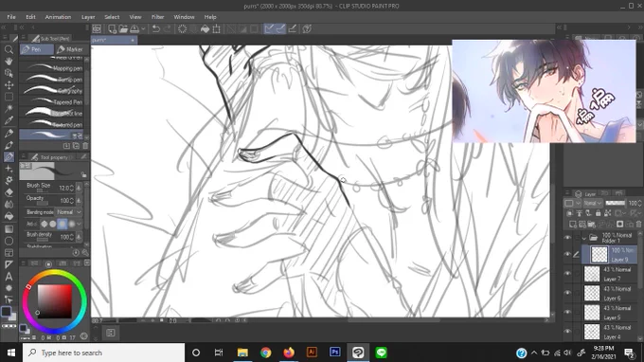Select the Text tool letter A
This screenshot has width=644, height=362.
(x=9, y=277)
